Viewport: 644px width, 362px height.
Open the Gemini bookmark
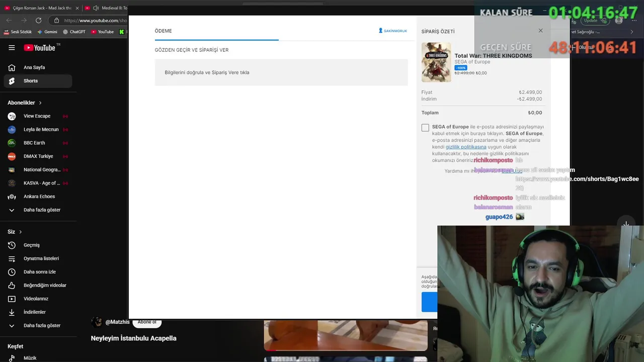point(47,32)
